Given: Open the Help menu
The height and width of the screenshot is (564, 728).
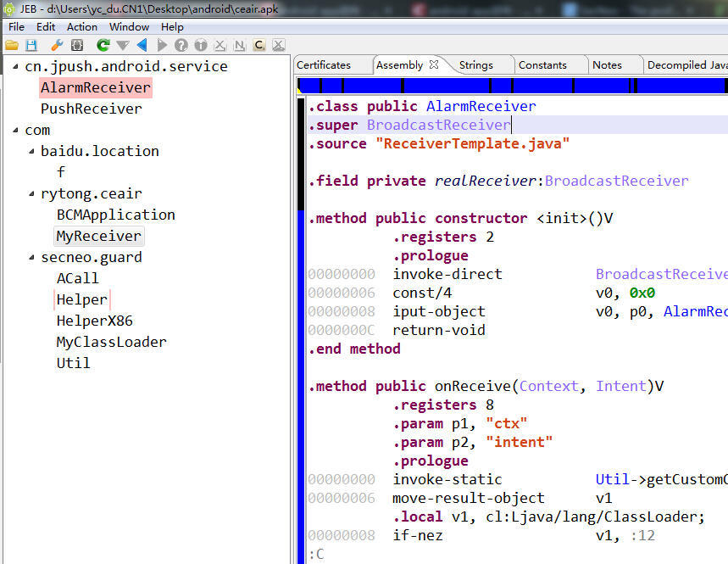Looking at the screenshot, I should (x=172, y=27).
